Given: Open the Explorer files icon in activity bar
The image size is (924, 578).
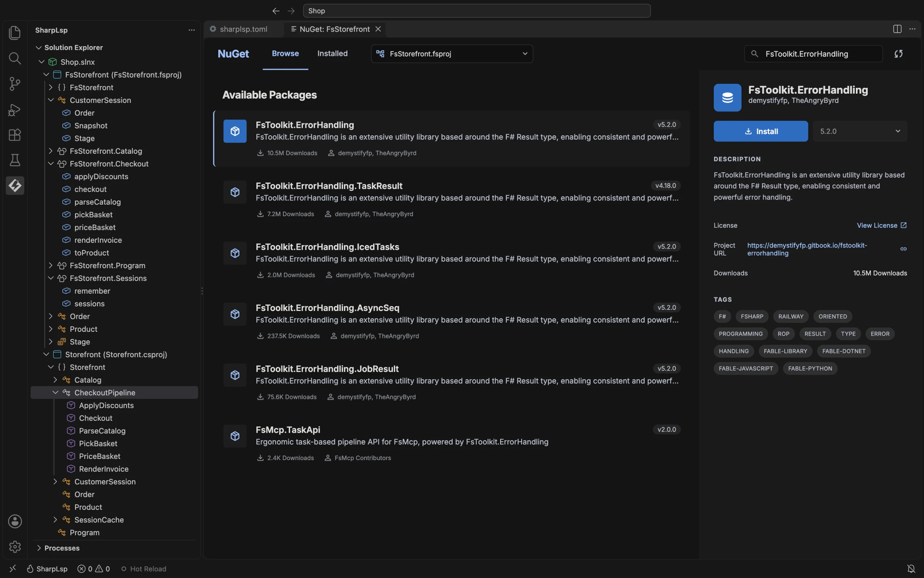Looking at the screenshot, I should click(x=15, y=33).
